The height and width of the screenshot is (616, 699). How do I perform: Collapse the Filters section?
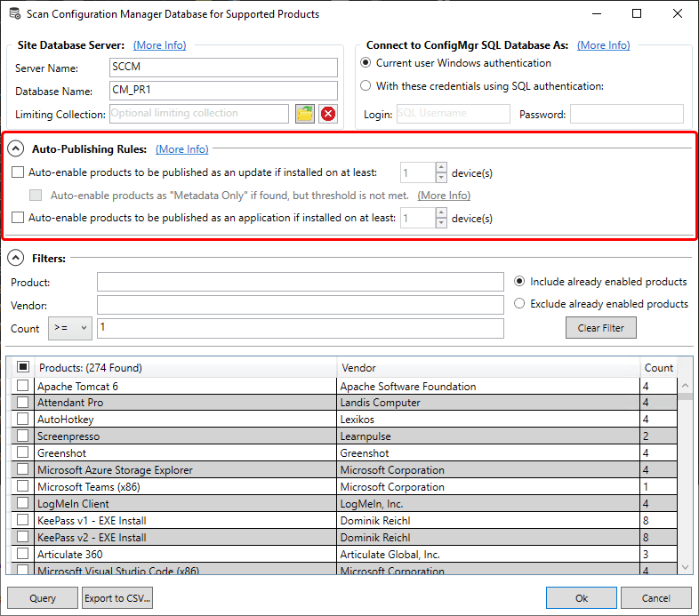click(x=16, y=258)
